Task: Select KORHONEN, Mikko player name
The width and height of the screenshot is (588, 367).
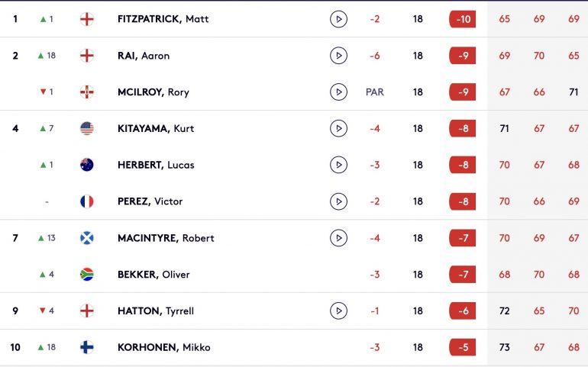Action: (164, 347)
